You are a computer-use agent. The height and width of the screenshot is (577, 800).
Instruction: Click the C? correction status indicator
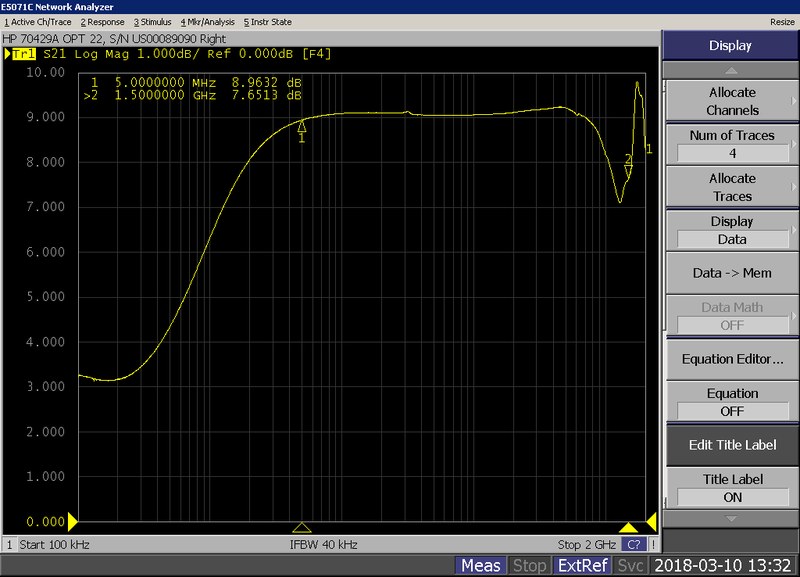point(633,545)
